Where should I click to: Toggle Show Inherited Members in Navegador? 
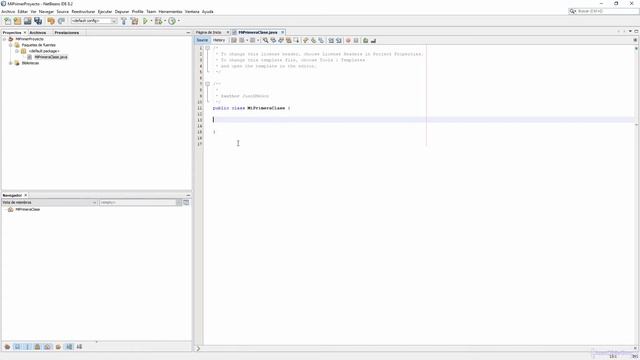click(x=7, y=347)
